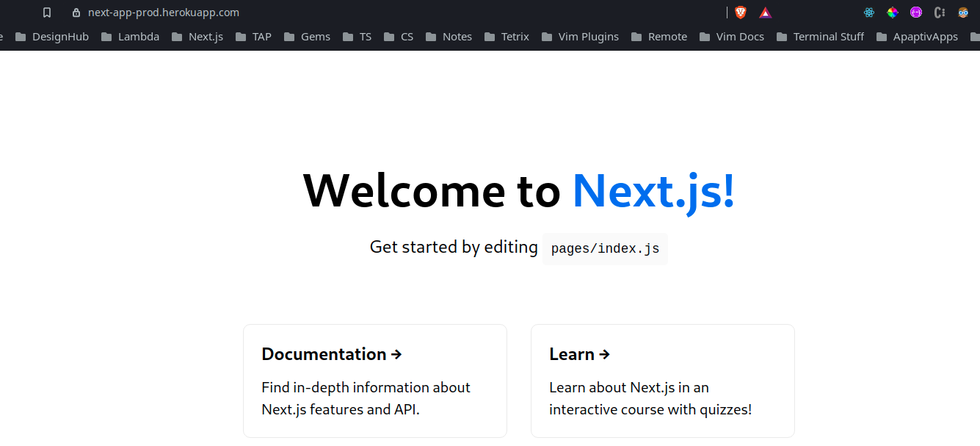This screenshot has height=446, width=980.
Task: Expand the DesignHub bookmarks folder
Action: pos(52,37)
